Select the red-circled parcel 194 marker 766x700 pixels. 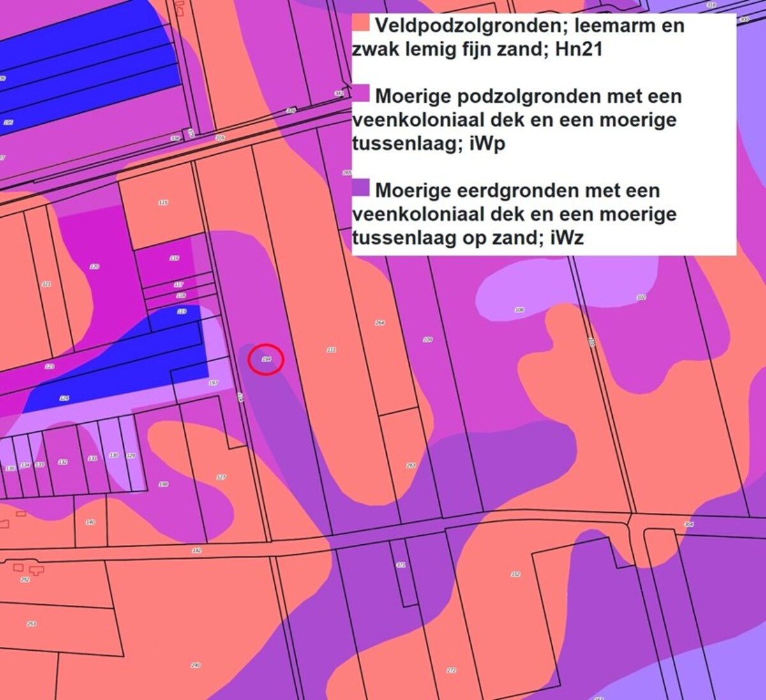pos(266,360)
